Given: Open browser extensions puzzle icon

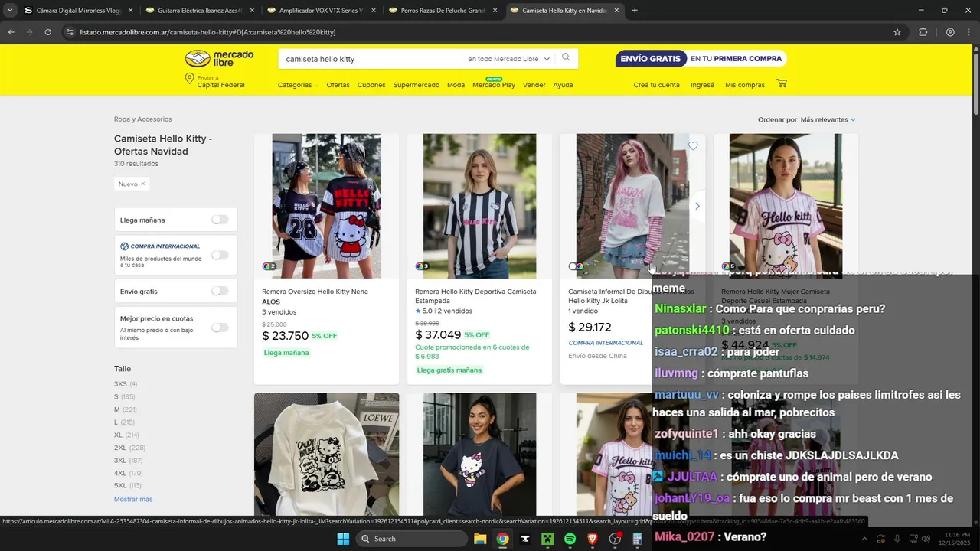Looking at the screenshot, I should coord(923,32).
